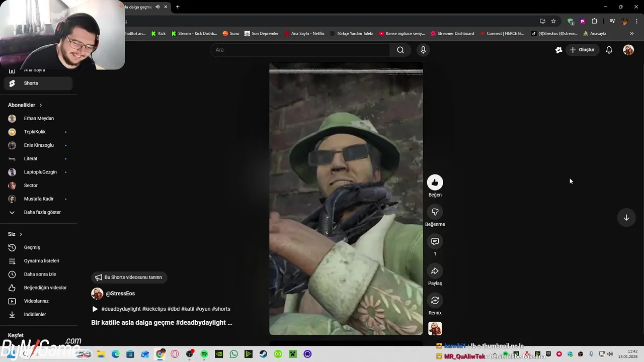Screen dimensions: 644x362
Task: Open Oynatma listeleri playlists
Action: coord(38,261)
